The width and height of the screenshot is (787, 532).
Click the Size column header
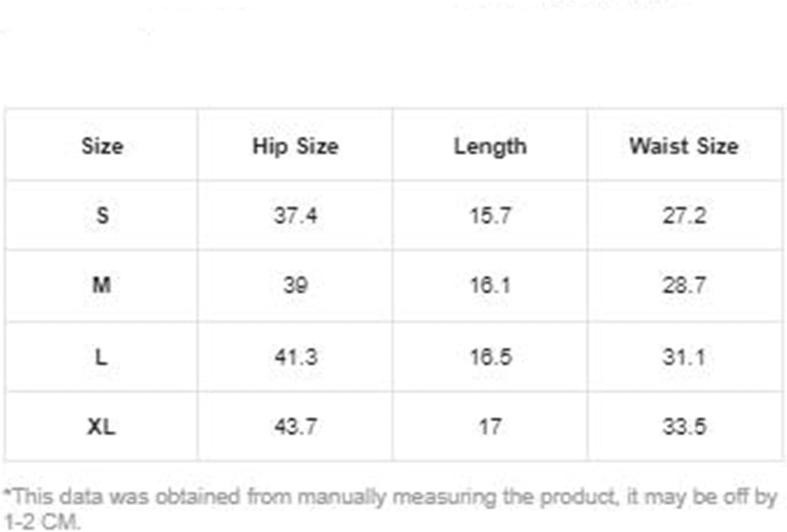click(x=102, y=146)
